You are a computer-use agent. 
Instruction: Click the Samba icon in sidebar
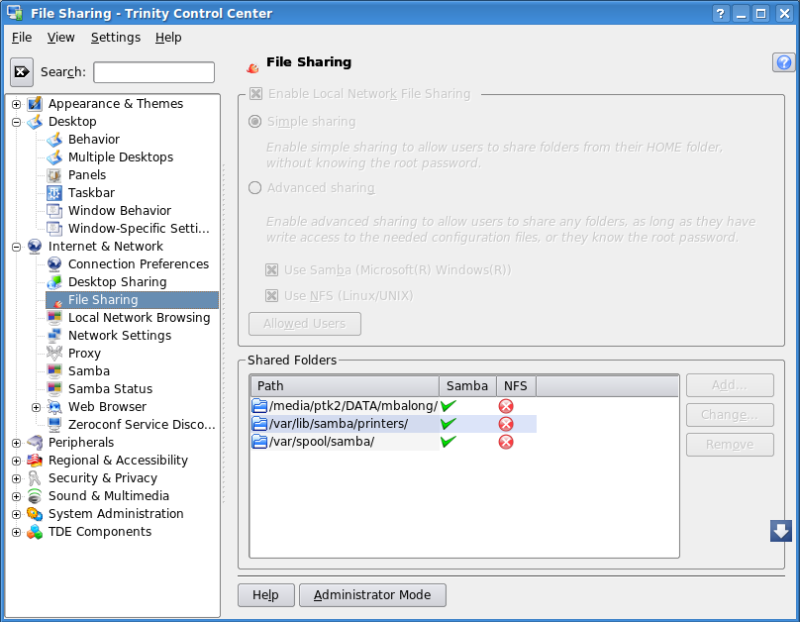(54, 371)
